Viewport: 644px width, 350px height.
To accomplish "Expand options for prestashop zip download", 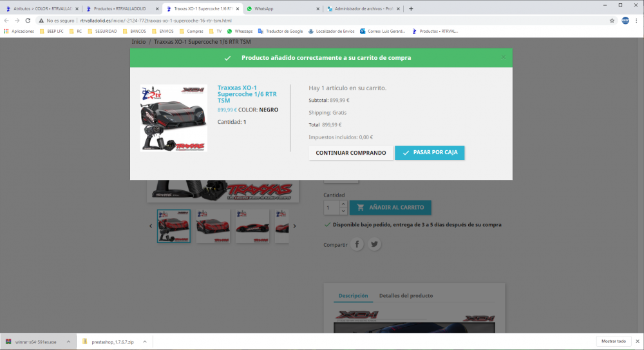I will 145,342.
